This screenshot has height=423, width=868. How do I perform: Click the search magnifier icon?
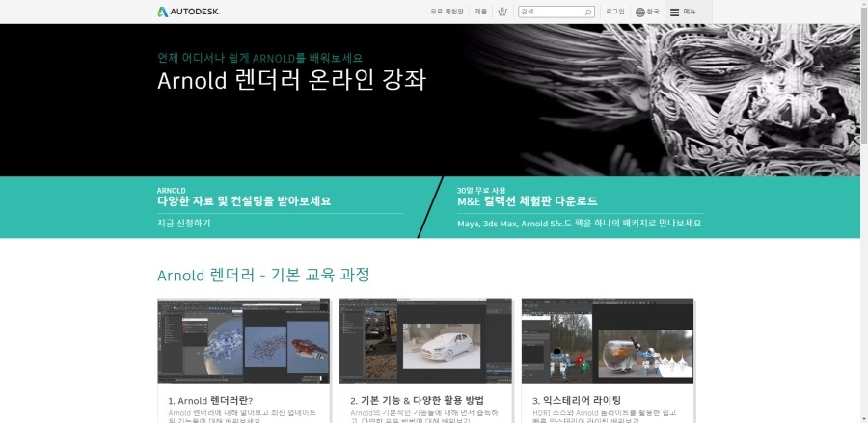tap(588, 13)
